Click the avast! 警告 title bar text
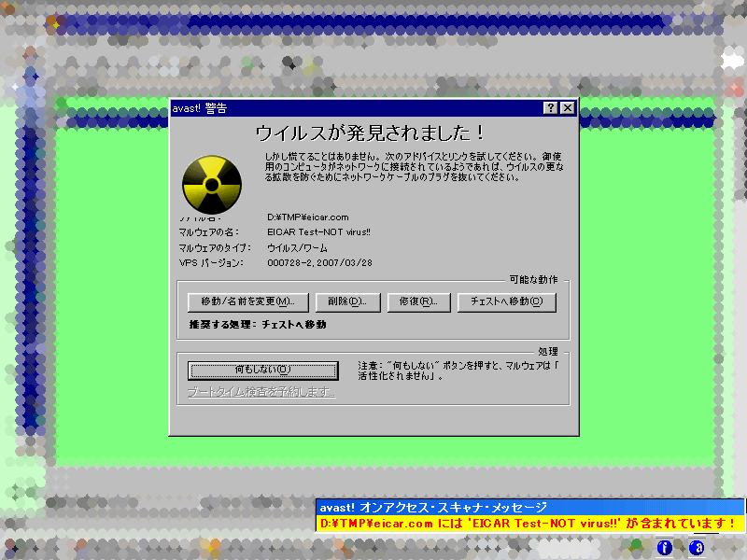Viewport: 747px width, 560px height. point(199,108)
